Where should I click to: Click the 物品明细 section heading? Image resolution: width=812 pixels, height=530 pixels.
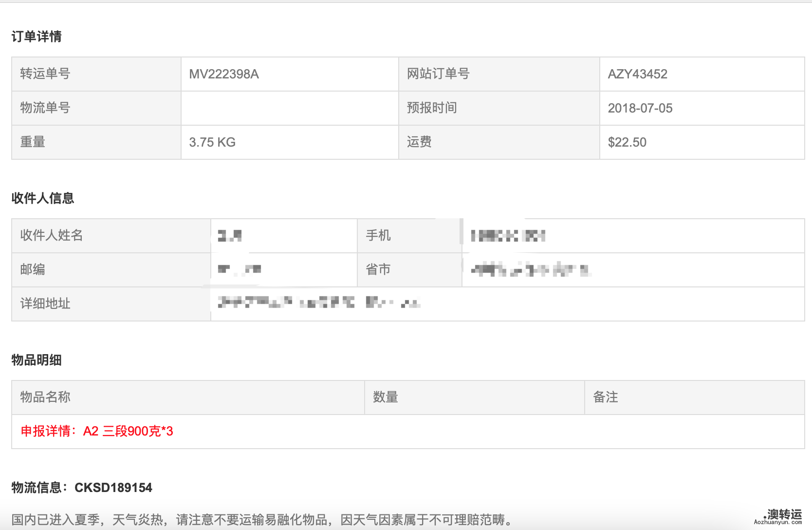click(37, 360)
